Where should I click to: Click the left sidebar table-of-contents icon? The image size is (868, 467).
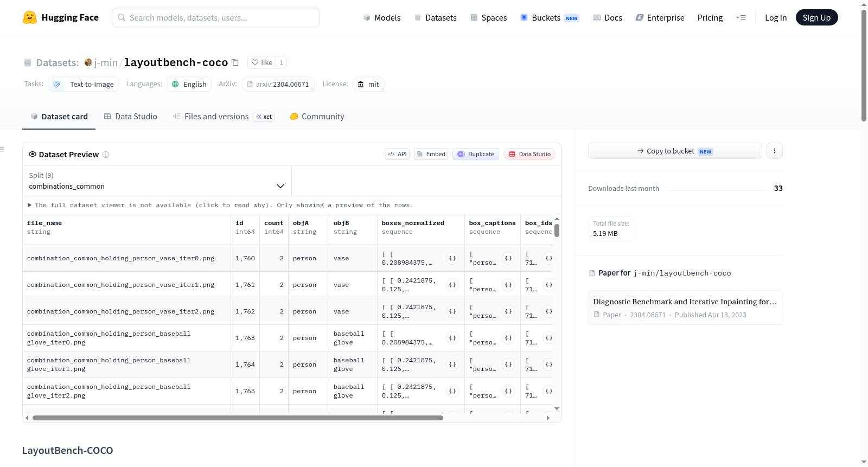coord(2,149)
